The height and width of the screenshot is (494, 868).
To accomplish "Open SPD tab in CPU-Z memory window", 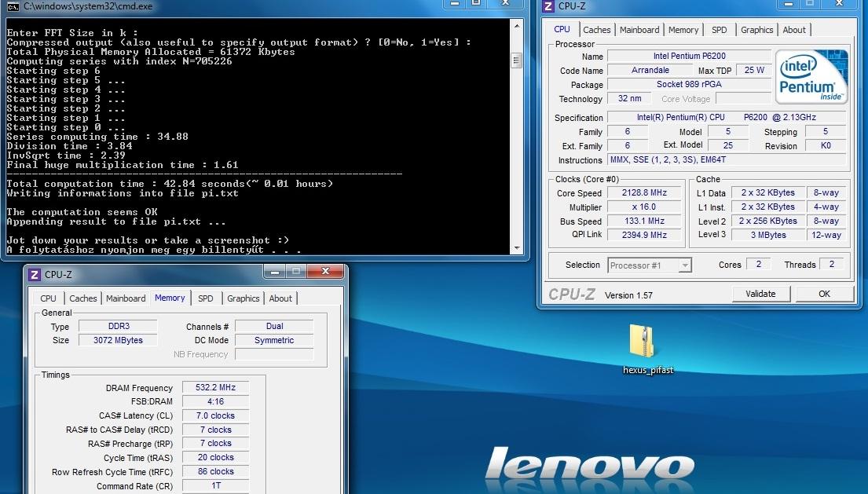I will (x=205, y=298).
